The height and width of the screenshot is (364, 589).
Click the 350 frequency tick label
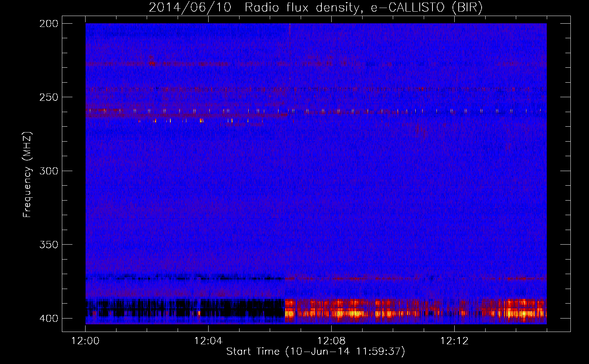pyautogui.click(x=49, y=245)
